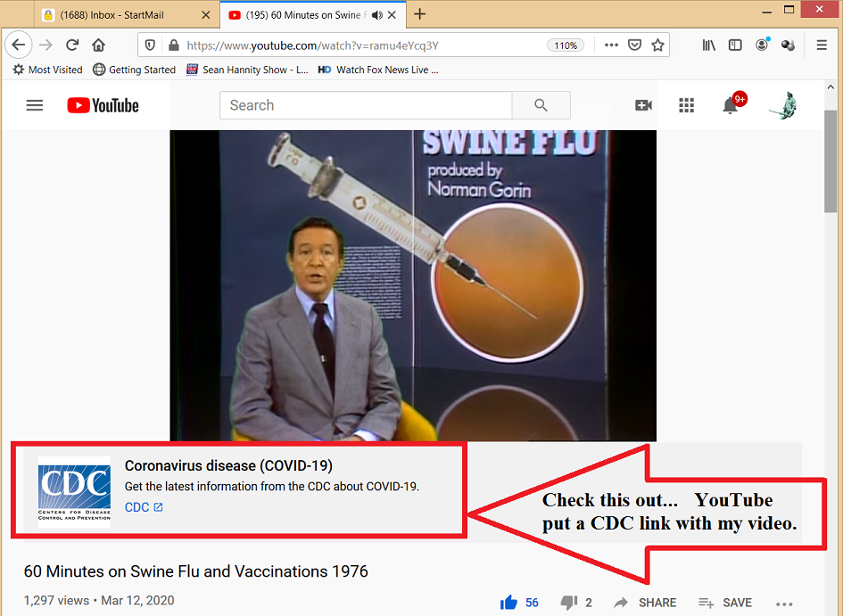Open a new browser tab
843x616 pixels.
420,14
